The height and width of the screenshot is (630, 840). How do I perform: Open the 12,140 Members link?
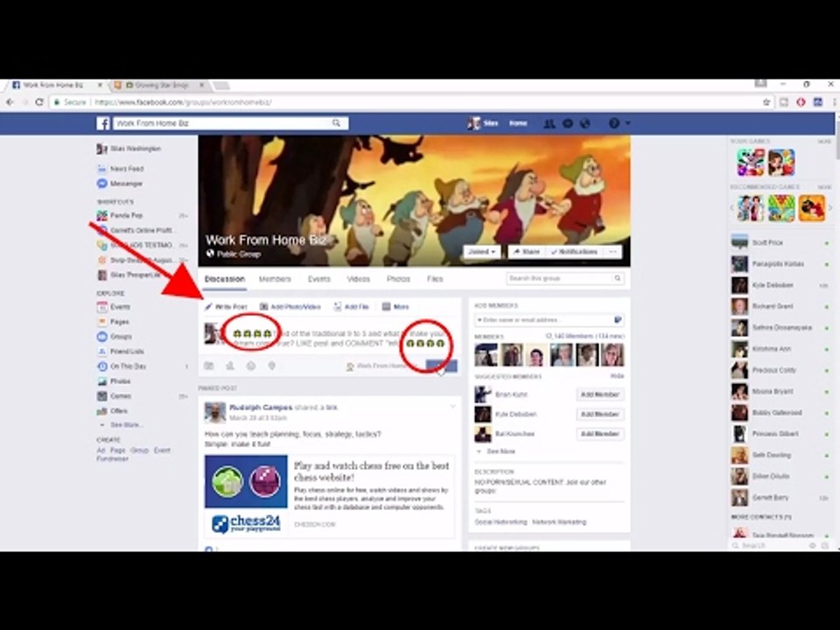(x=585, y=336)
